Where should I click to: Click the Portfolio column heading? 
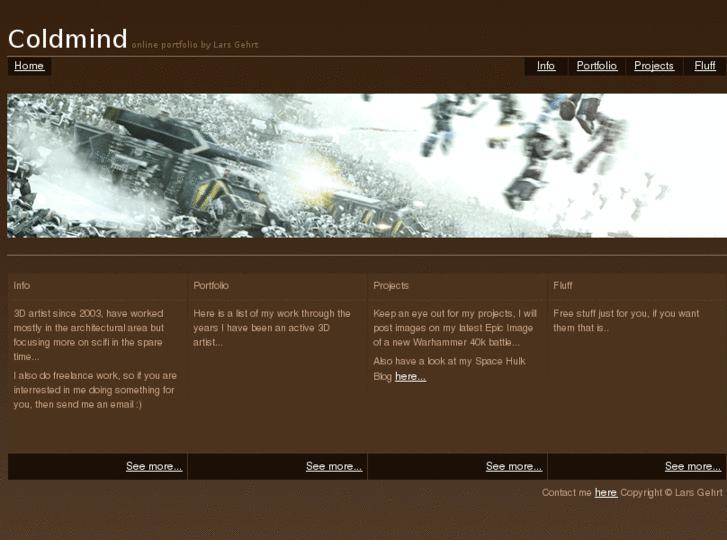pyautogui.click(x=211, y=286)
